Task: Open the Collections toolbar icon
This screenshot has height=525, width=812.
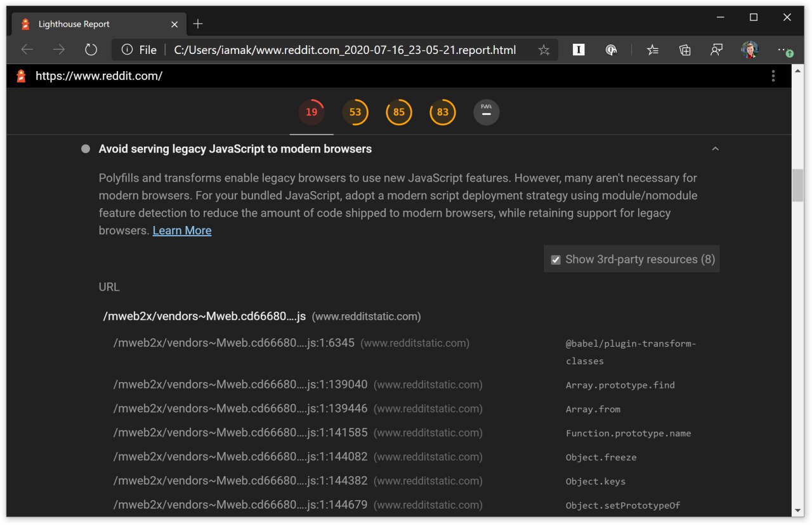Action: 685,50
